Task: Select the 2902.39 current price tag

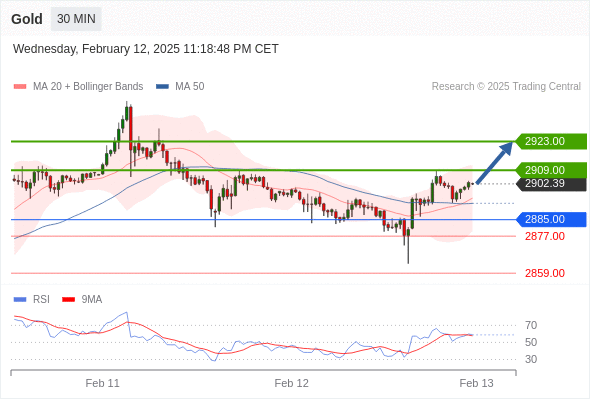Action: coord(551,184)
